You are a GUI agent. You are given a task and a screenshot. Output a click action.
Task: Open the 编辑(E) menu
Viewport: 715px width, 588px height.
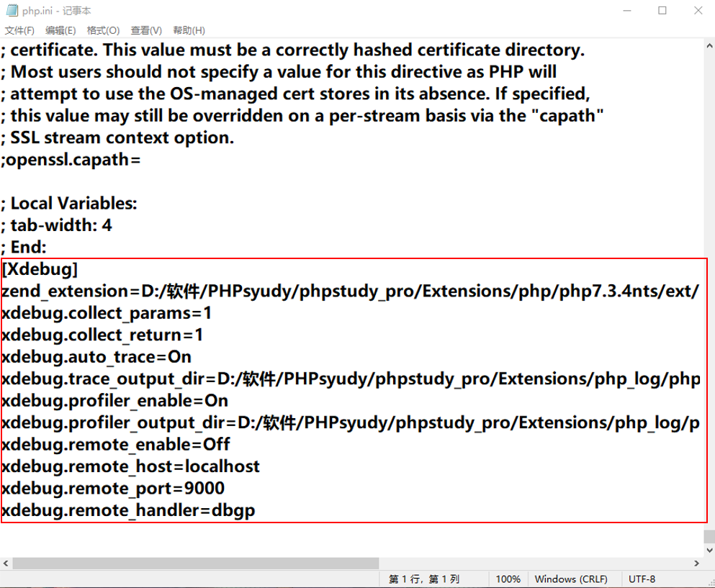point(60,30)
